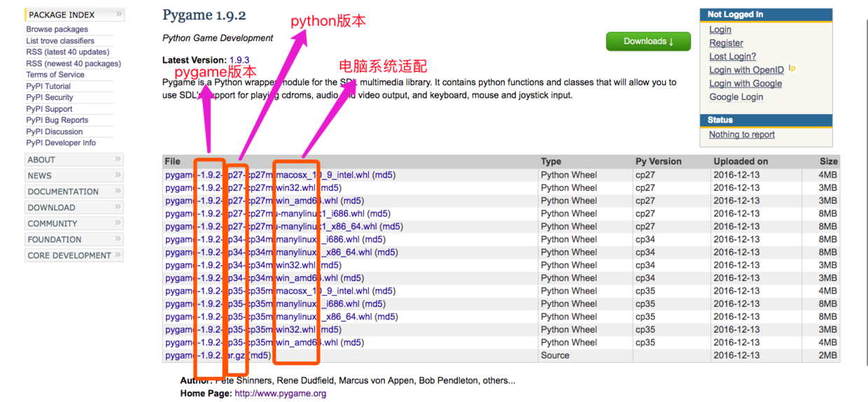Viewport: 868px width, 402px height.
Task: Open the PyPI Security link
Action: [50, 97]
